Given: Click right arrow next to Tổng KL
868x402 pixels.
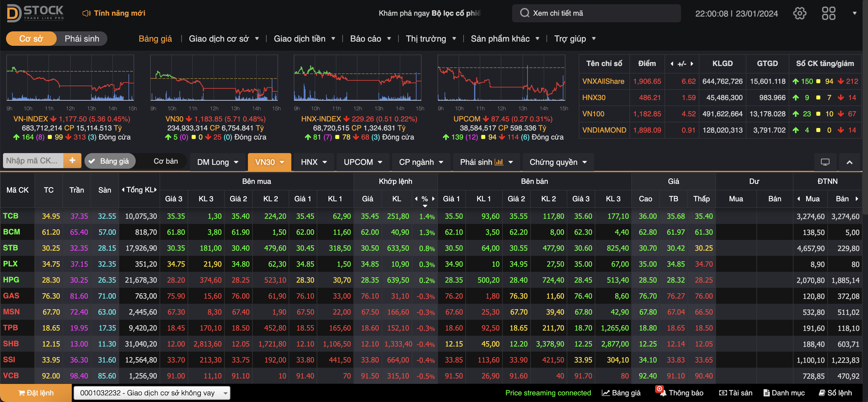Looking at the screenshot, I should pos(155,190).
